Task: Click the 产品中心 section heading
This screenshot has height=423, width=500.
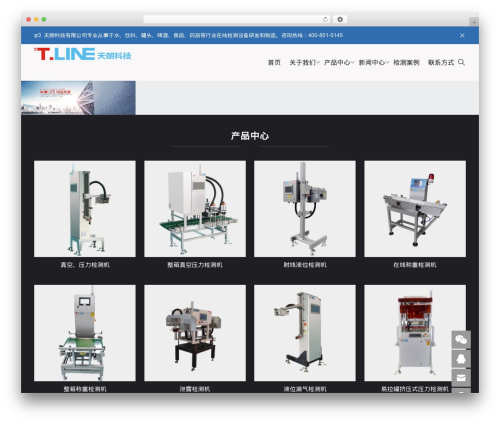Action: 250,136
